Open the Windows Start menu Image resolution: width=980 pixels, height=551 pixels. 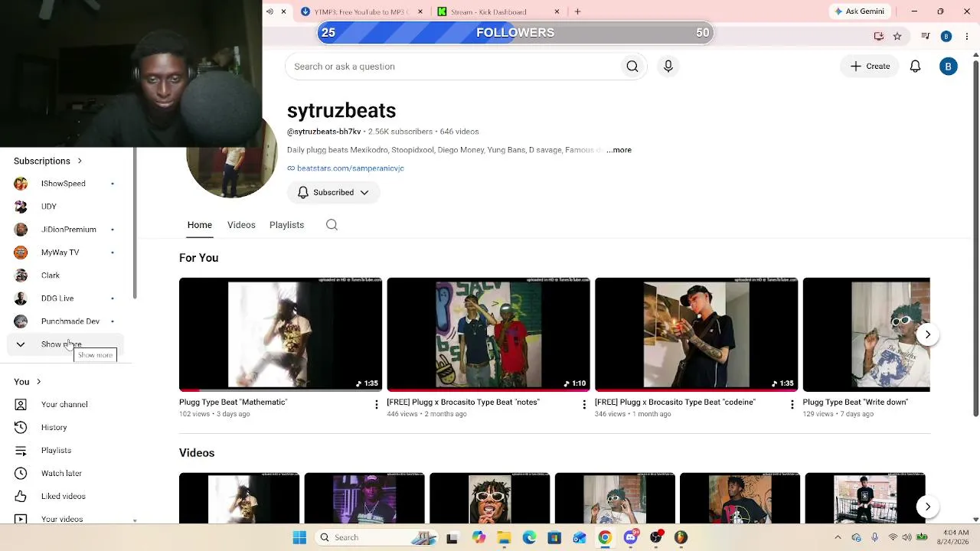click(299, 537)
